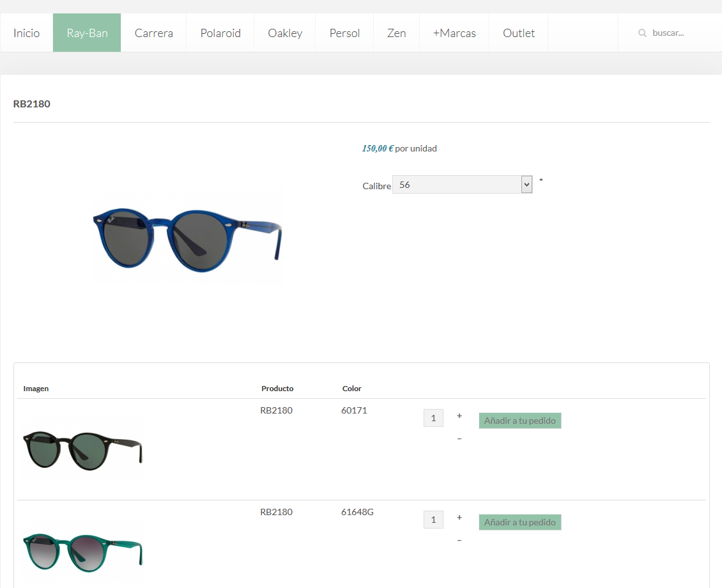Open the Persol menu entry

[344, 33]
